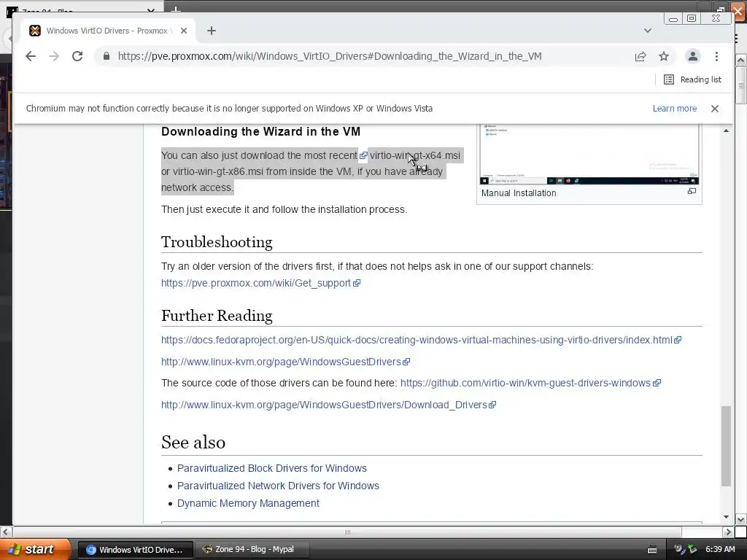Viewport: 747px width, 560px height.
Task: Click the Manual Installation caption text
Action: [x=519, y=192]
